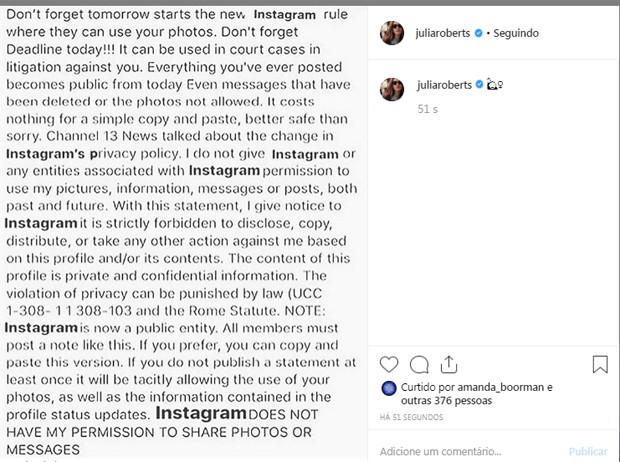
Task: Click the emoji in the caption
Action: pyautogui.click(x=495, y=84)
